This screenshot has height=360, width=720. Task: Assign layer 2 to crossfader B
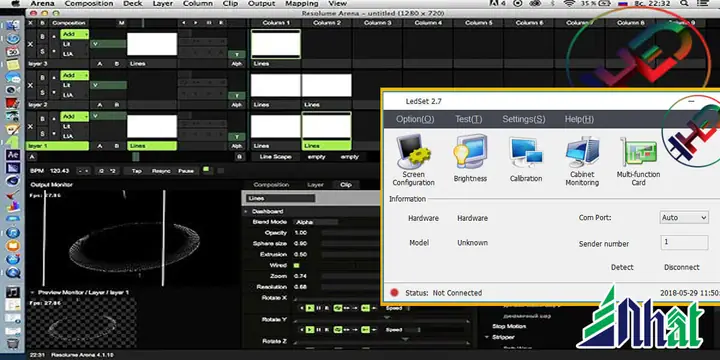click(x=117, y=105)
